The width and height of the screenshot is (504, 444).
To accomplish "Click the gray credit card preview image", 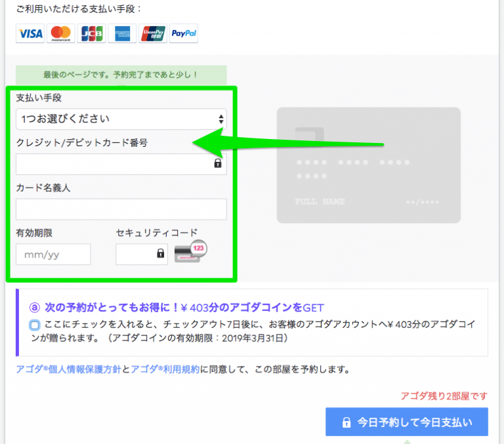I will click(368, 166).
